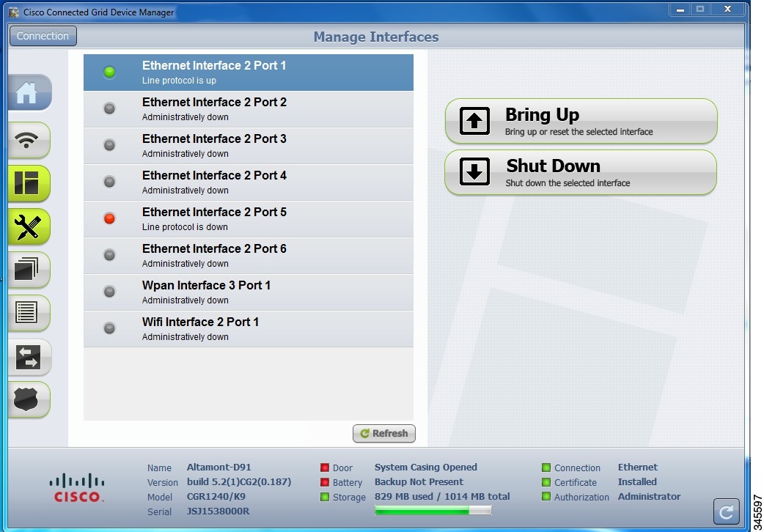The width and height of the screenshot is (764, 532).
Task: Click the Shut Down button
Action: tap(579, 172)
